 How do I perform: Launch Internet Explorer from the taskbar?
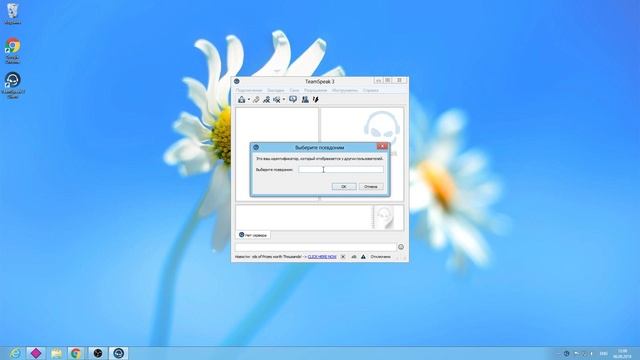(15, 353)
